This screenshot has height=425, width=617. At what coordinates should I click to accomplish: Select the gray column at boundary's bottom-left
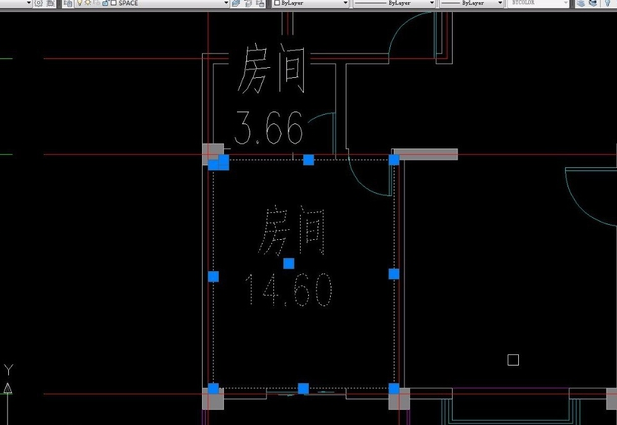pos(213,399)
